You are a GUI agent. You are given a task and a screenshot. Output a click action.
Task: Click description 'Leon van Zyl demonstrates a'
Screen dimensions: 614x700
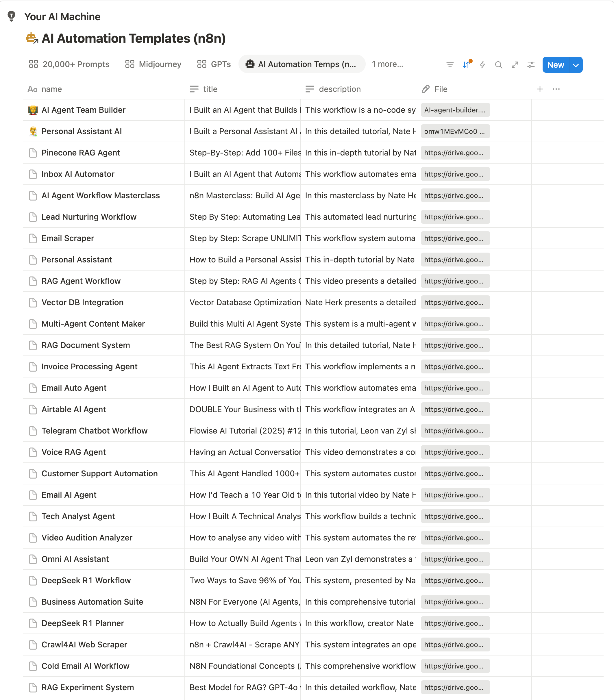[x=358, y=559]
